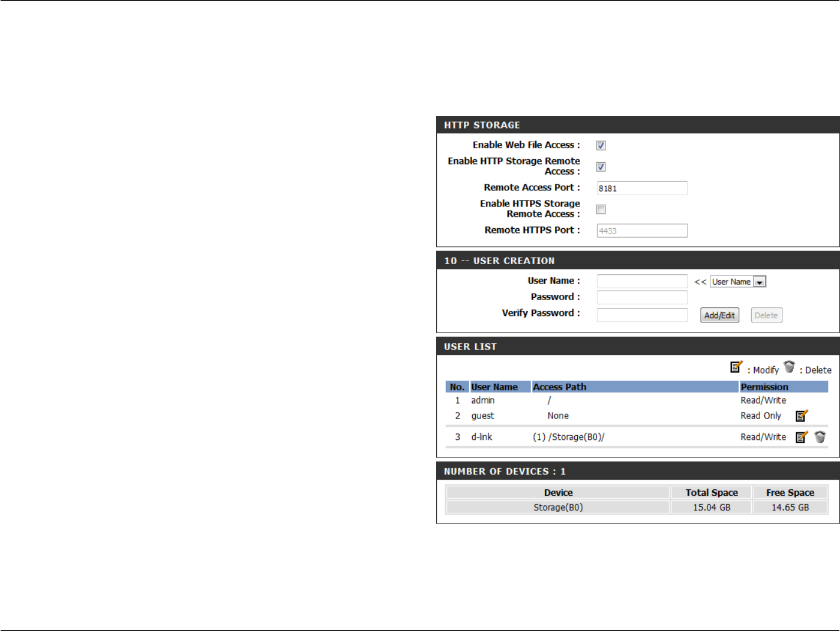Click the NUMBER OF DEVICES : 1 title
The image size is (840, 631).
pos(505,471)
